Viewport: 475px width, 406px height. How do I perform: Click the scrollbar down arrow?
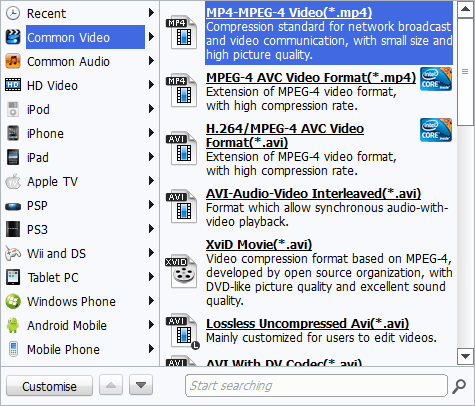pos(465,357)
